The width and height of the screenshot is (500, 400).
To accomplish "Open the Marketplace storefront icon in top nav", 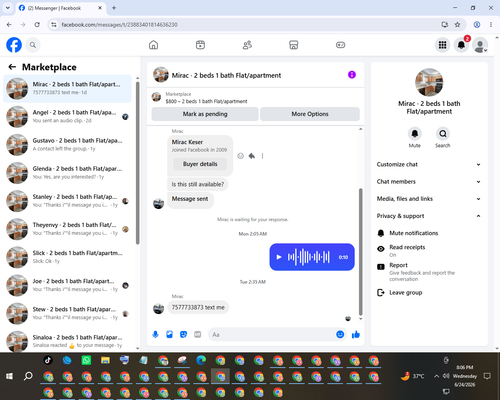I will [x=294, y=45].
